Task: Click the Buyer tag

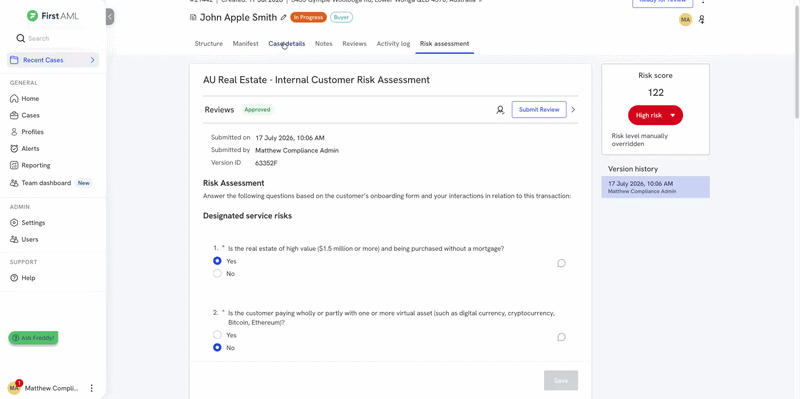Action: 341,17
